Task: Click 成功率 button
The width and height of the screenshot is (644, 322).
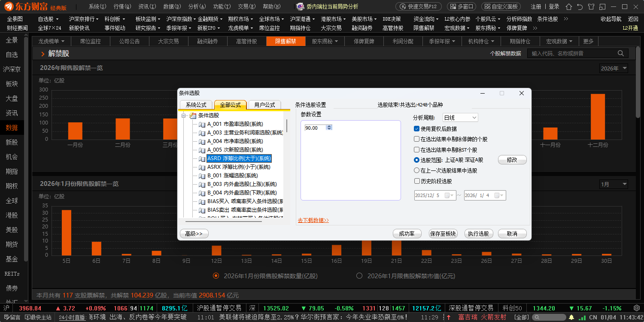Action: 407,234
